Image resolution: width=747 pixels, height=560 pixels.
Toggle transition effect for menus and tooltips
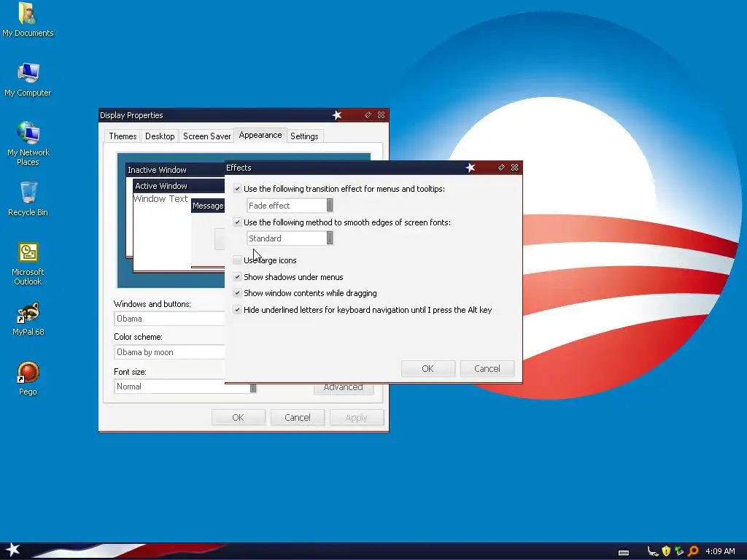click(x=237, y=189)
